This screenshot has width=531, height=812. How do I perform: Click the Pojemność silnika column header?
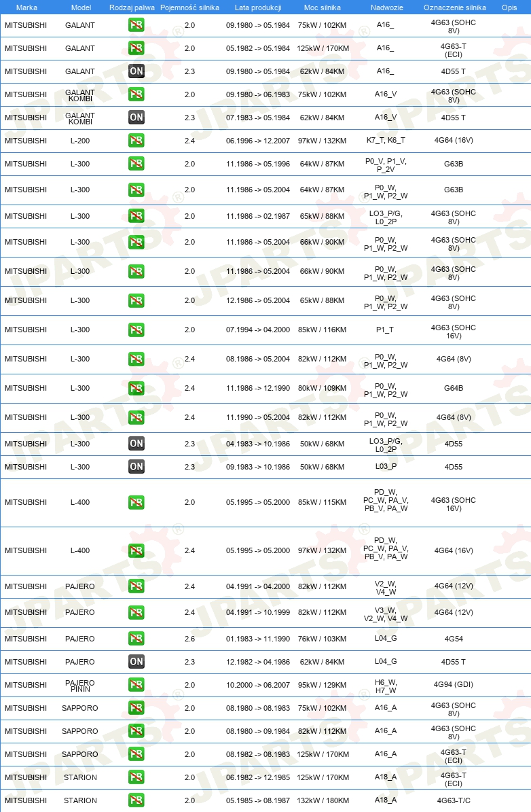coord(189,7)
